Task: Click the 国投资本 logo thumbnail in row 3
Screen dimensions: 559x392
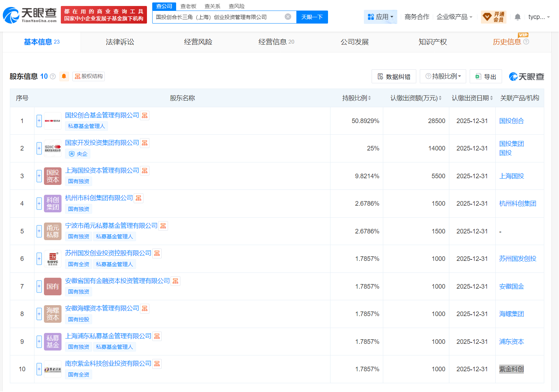Action: tap(53, 176)
